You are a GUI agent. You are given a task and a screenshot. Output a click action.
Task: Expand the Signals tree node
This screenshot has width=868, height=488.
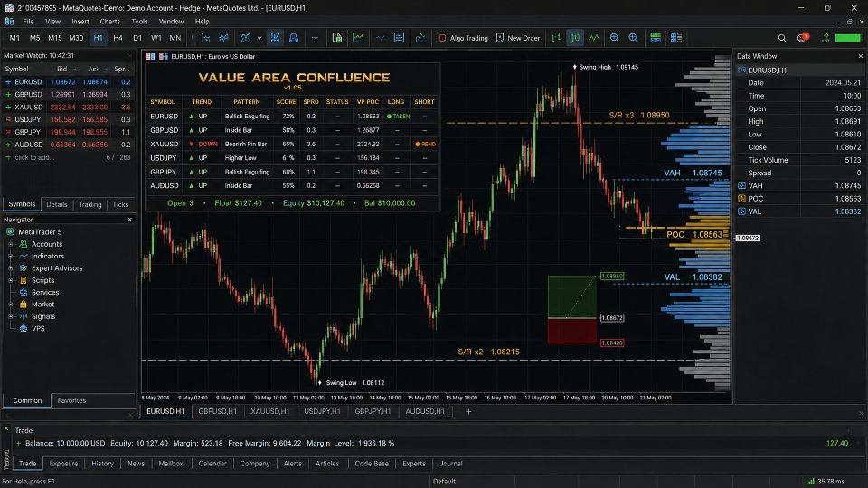coord(11,316)
